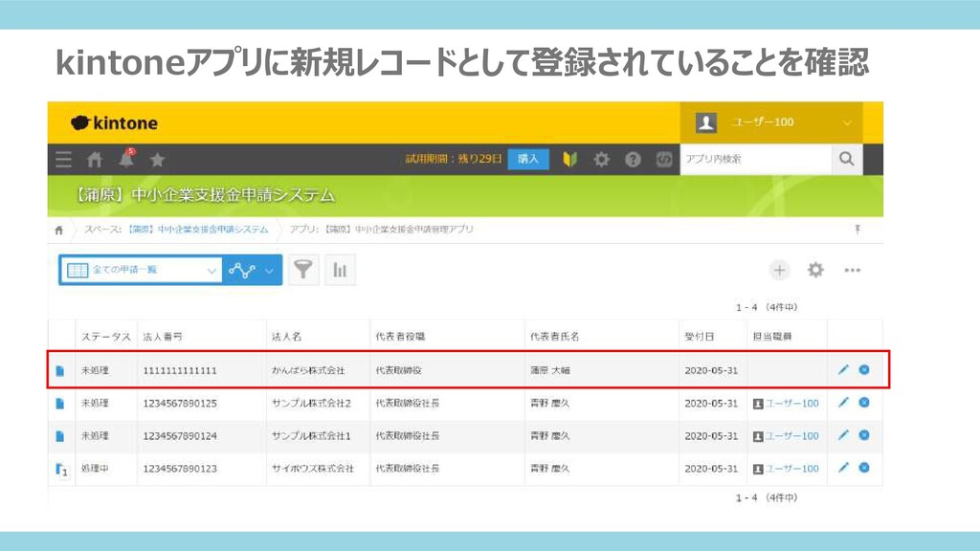Edit the サイボウズ株式会社 record
The height and width of the screenshot is (551, 980).
(843, 467)
